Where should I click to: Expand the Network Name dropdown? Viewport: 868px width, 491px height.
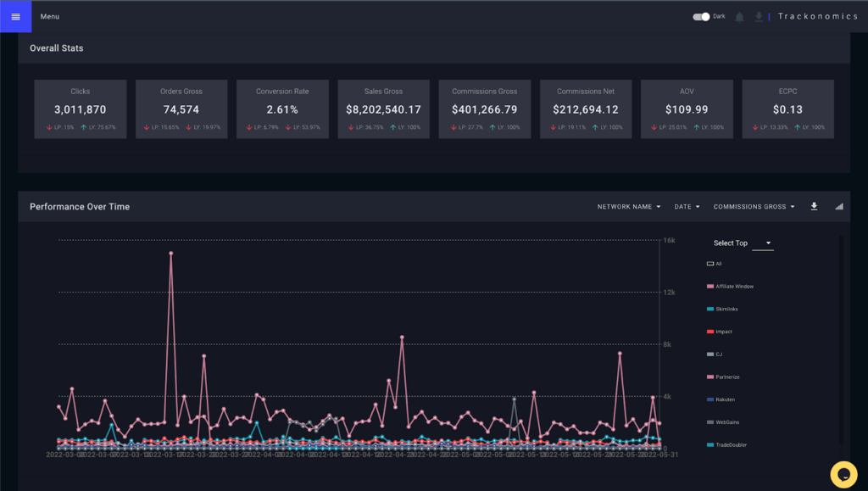point(628,206)
